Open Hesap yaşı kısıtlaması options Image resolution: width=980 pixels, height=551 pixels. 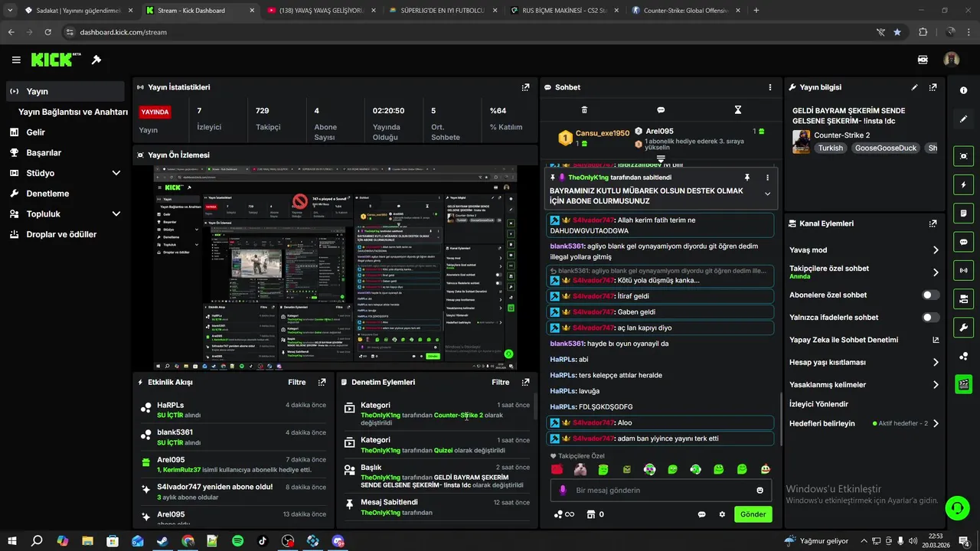point(936,362)
